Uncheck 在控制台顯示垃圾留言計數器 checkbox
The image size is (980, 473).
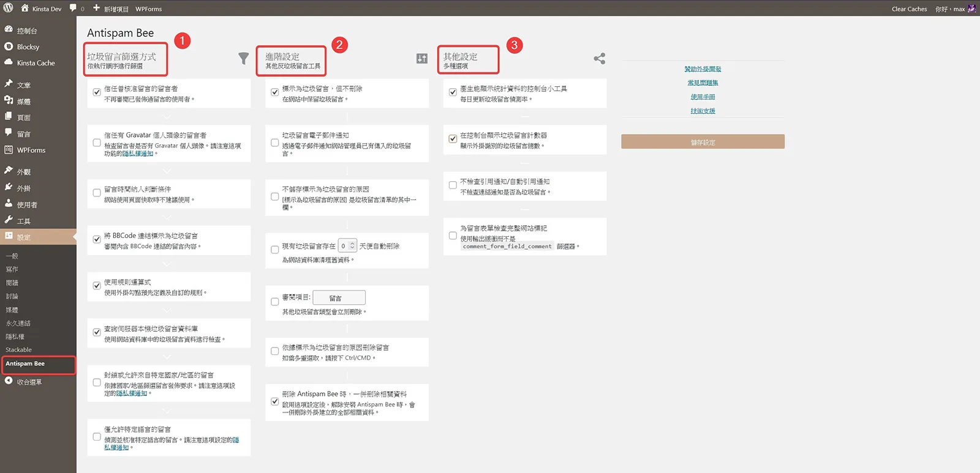[x=453, y=138]
